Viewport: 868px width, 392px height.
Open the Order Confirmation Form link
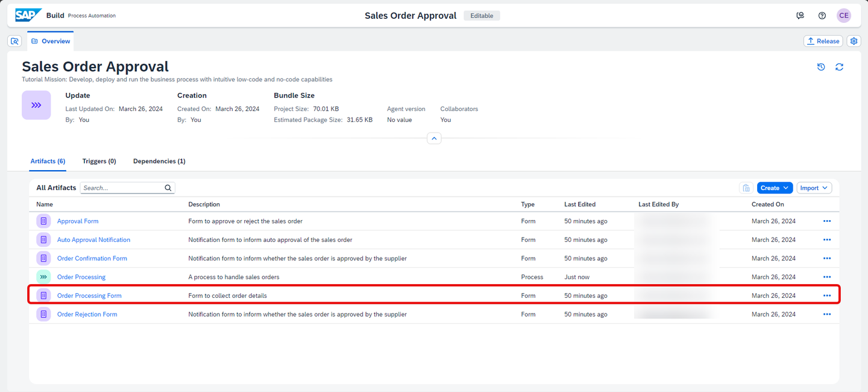92,259
